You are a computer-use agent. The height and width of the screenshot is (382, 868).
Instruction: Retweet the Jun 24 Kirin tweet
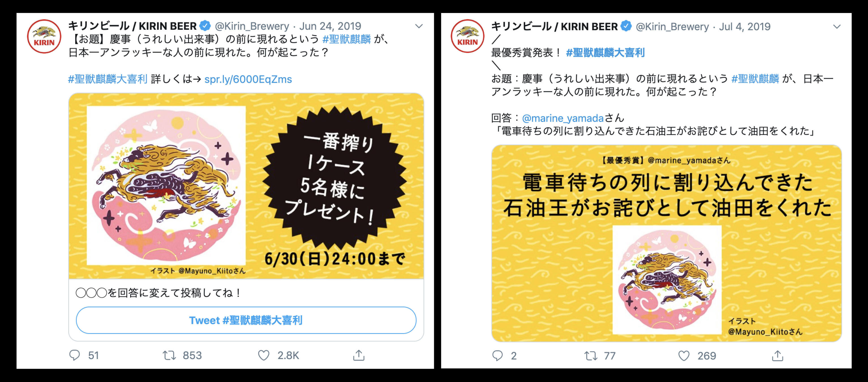point(169,355)
